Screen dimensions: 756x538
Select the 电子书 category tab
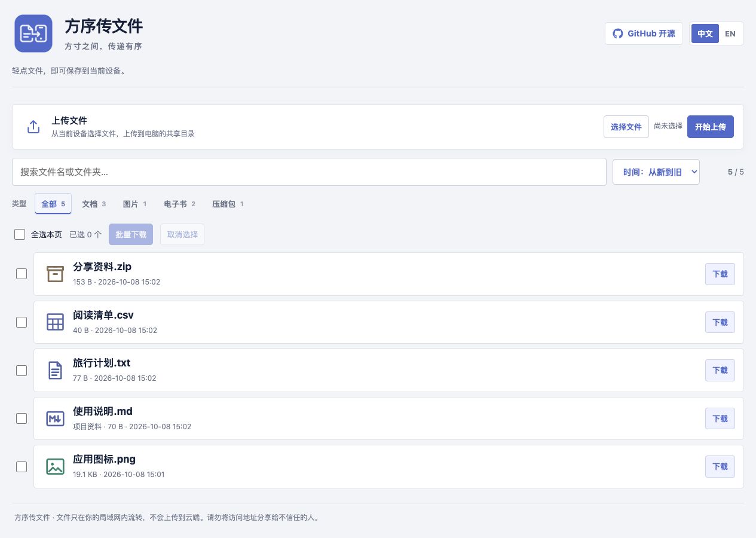[179, 204]
